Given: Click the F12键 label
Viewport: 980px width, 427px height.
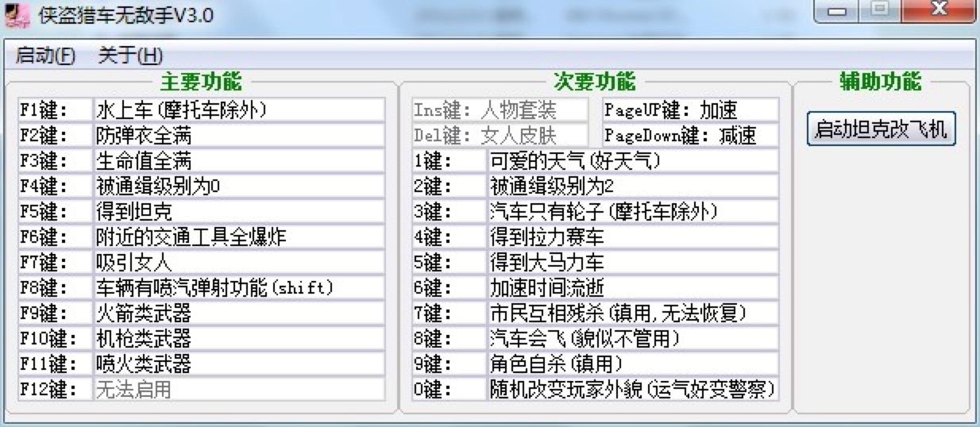Looking at the screenshot, I should pos(55,390).
